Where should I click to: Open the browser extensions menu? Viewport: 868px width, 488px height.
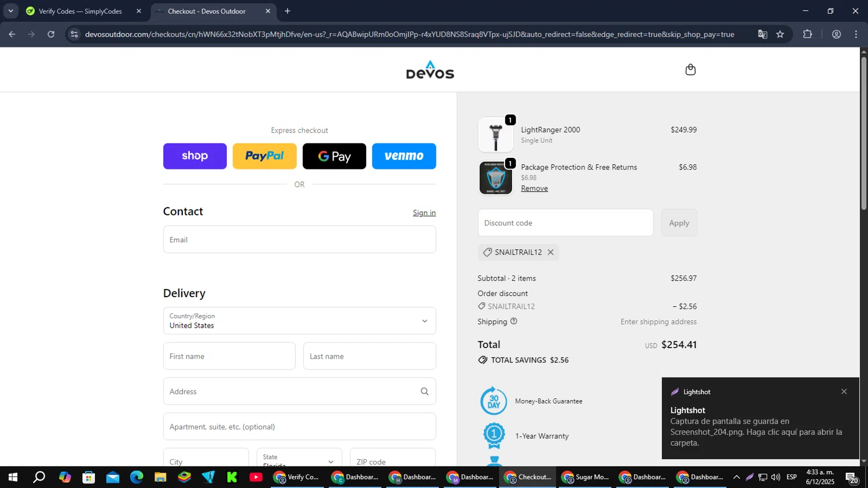tap(807, 34)
